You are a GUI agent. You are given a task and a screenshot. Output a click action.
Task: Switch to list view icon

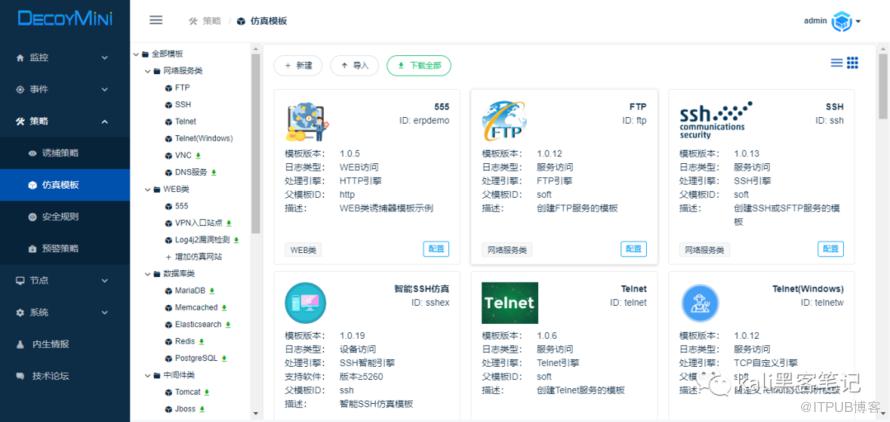[837, 63]
